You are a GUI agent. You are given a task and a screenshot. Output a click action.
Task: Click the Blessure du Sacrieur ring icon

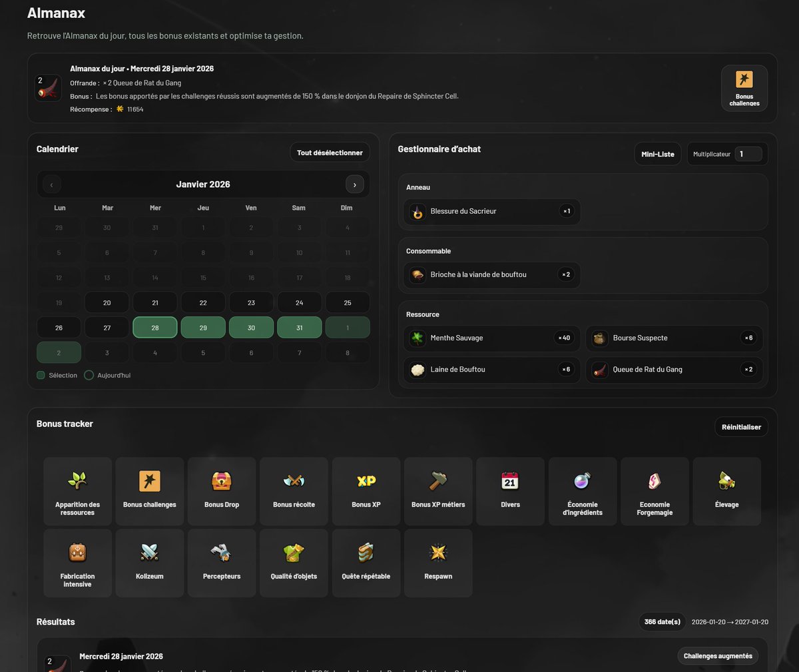pos(417,212)
